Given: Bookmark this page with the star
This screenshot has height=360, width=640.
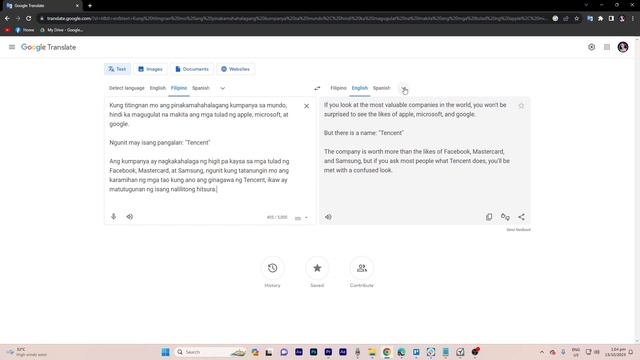Looking at the screenshot, I should (x=576, y=18).
